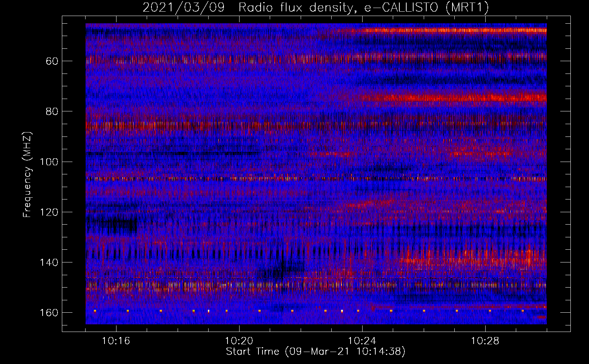Click the "Frequency (MHZ)" axis label
The height and width of the screenshot is (364, 589).
tap(27, 174)
